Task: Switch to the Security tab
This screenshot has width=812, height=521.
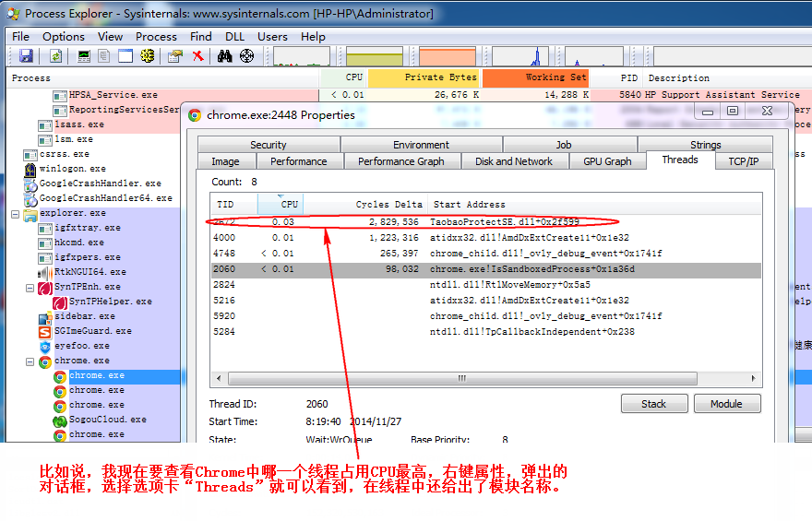Action: point(269,145)
